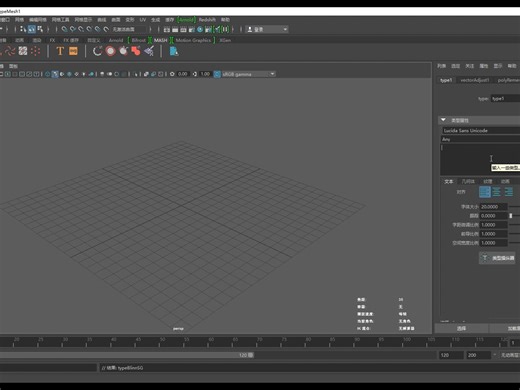Click the type manipulator button with T icon

pyautogui.click(x=498, y=258)
